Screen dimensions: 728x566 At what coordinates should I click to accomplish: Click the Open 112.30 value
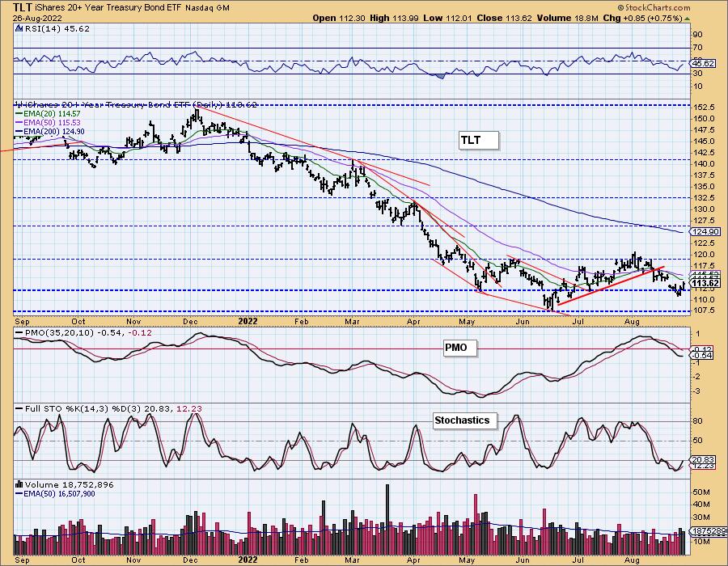point(339,18)
